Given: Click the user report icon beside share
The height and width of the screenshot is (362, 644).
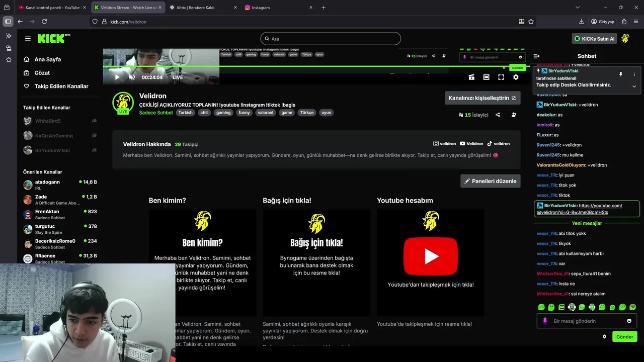Looking at the screenshot, I should [x=514, y=115].
